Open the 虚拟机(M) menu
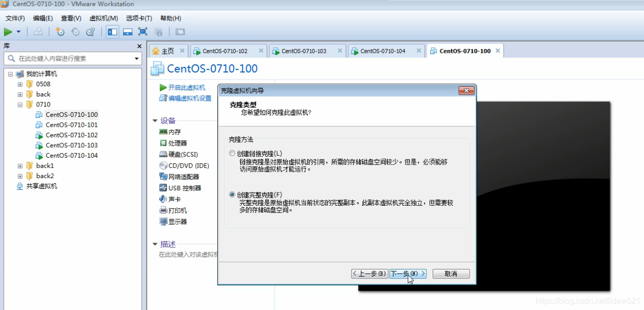The height and width of the screenshot is (310, 644). (104, 18)
